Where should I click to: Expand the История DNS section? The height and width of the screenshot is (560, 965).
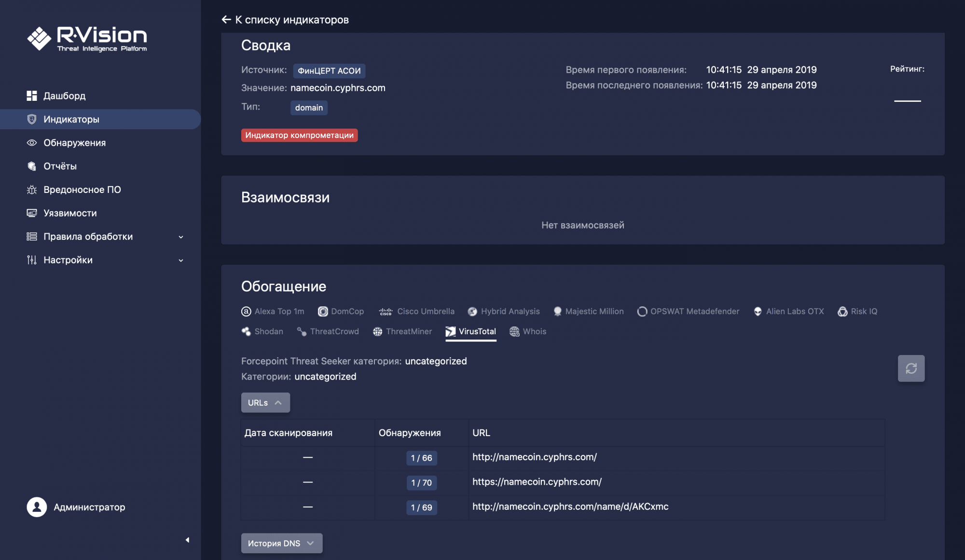tap(281, 543)
